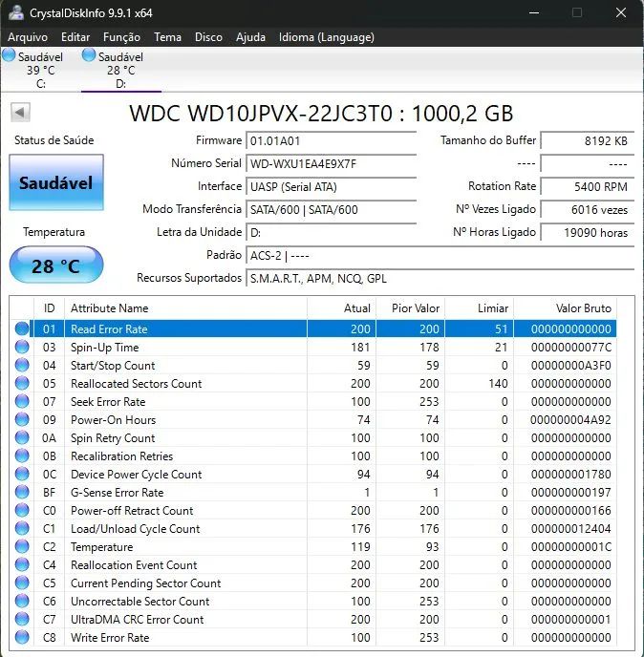The image size is (644, 657).
Task: Select the Read Error Rate row name
Action: click(109, 328)
